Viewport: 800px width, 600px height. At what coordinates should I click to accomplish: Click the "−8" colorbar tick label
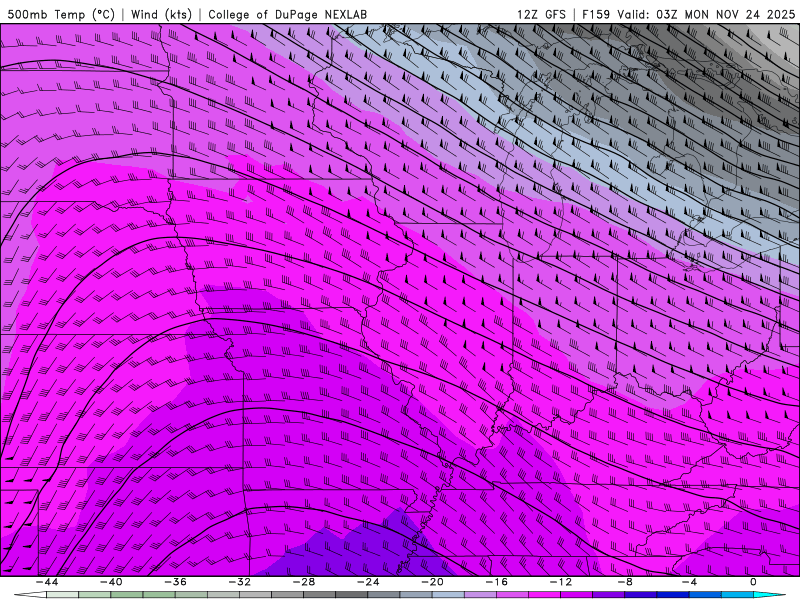625,582
